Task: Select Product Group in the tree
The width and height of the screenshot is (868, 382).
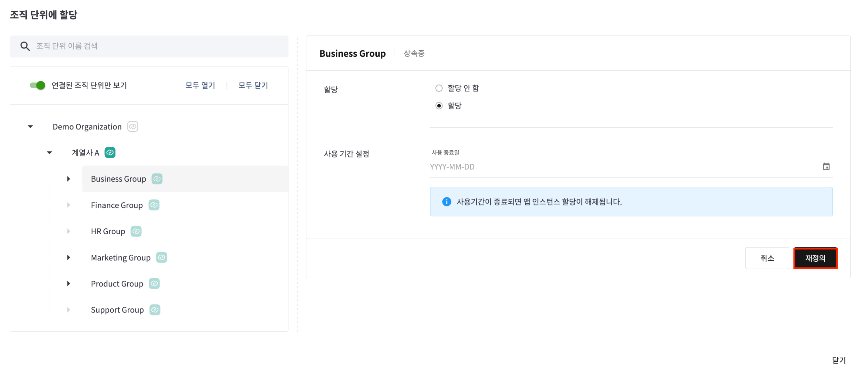Action: tap(117, 284)
